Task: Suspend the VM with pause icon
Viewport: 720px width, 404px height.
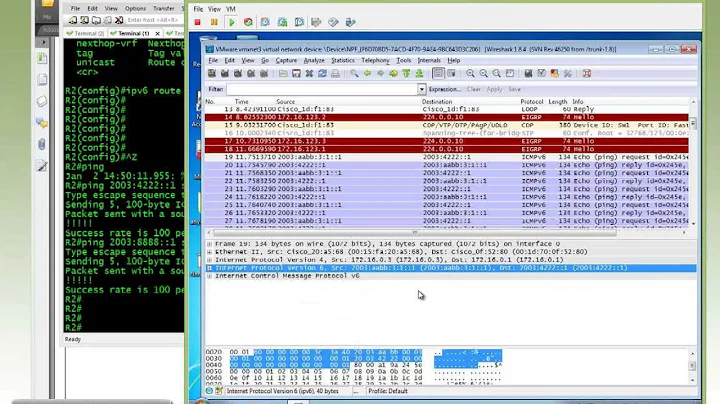Action: tap(214, 22)
